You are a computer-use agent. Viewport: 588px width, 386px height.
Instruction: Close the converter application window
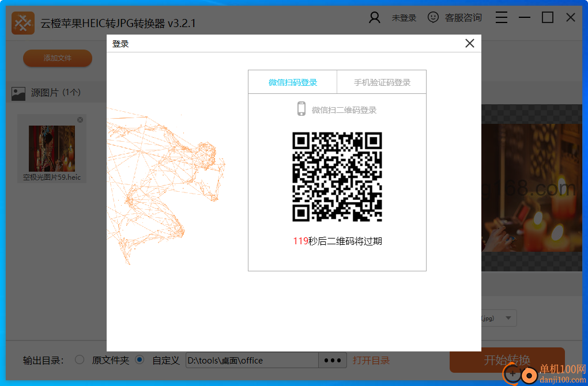[570, 17]
